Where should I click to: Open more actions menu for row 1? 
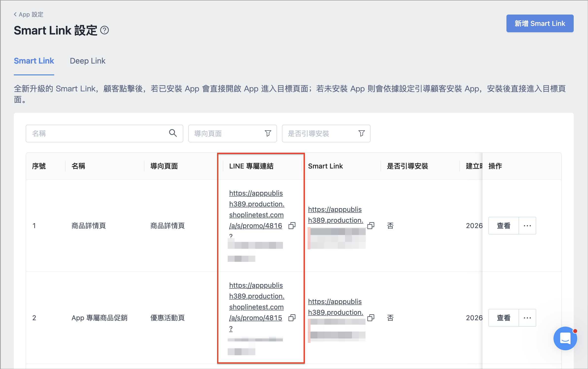527,226
